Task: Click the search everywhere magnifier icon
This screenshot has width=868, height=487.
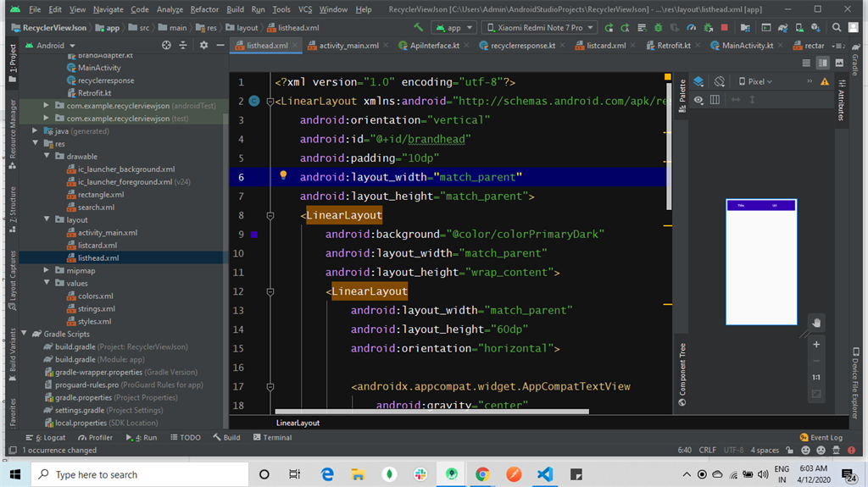Action: pos(837,27)
